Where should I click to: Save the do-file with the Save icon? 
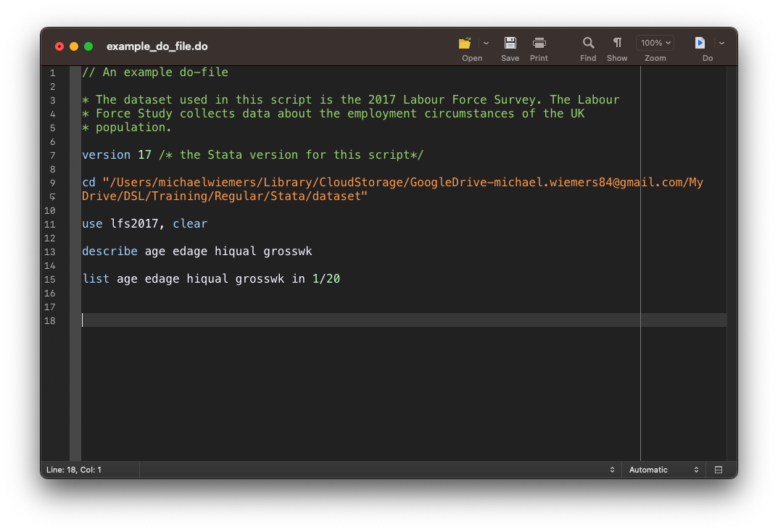(x=510, y=43)
